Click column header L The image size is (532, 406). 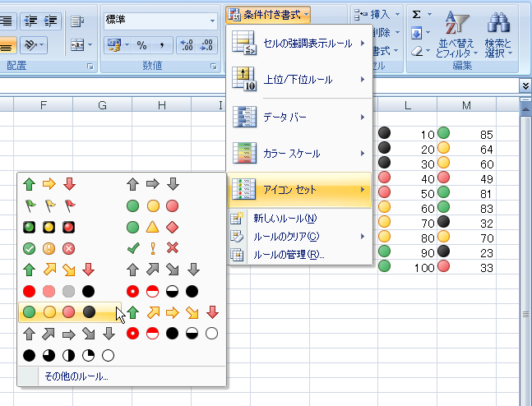click(x=407, y=104)
